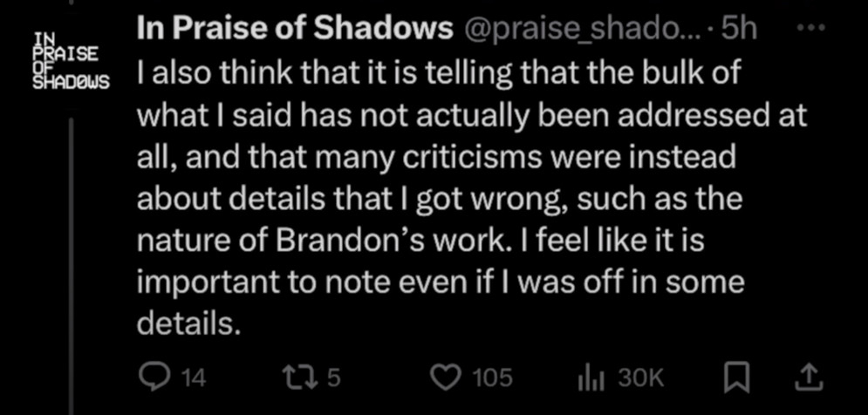Open the In Praise of Shadows display name
This screenshot has height=415, width=868.
point(295,29)
